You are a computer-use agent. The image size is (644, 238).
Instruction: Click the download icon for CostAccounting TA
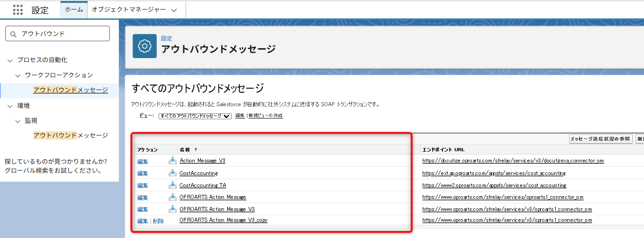[x=172, y=185]
